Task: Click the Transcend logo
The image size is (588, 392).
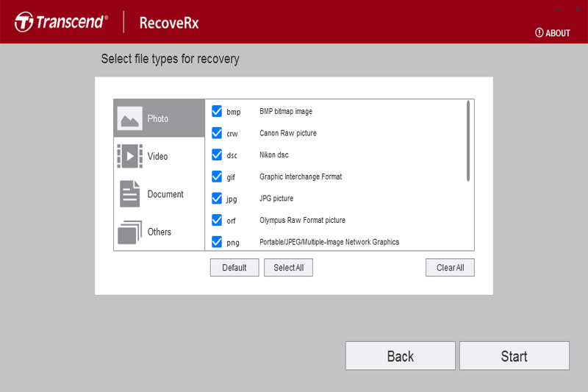Action: pos(61,22)
